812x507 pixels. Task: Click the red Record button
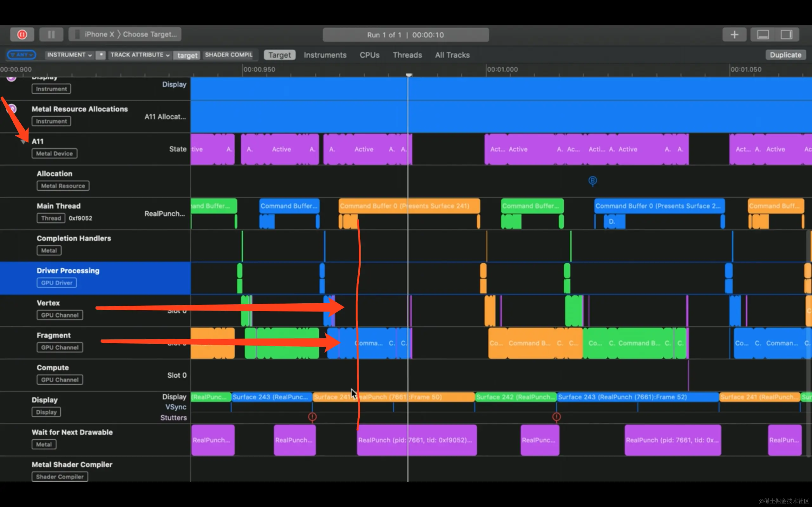point(22,35)
